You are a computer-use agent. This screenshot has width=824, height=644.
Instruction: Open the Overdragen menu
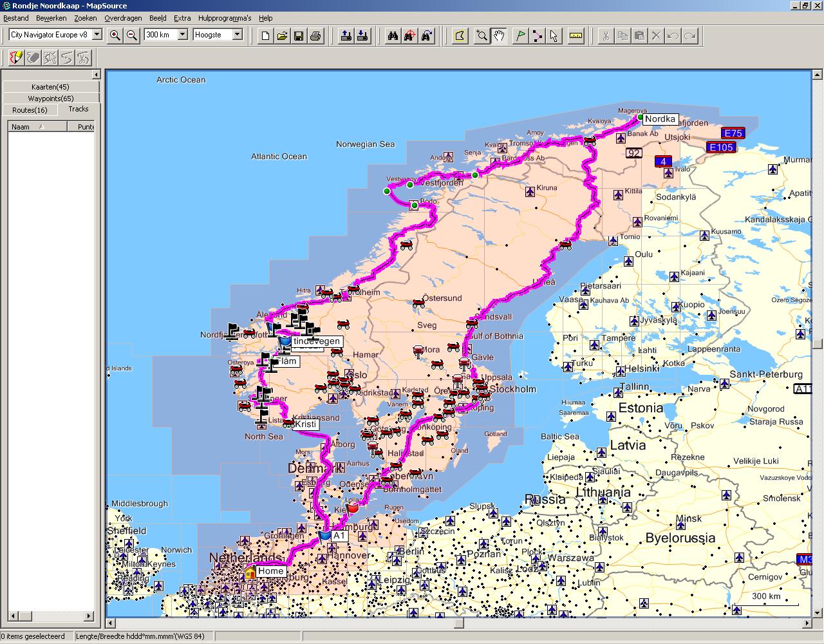[123, 18]
